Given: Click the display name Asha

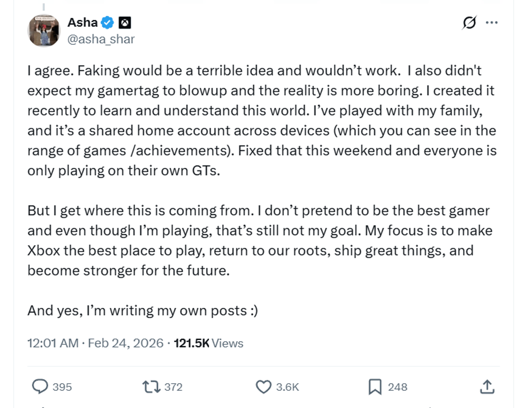Looking at the screenshot, I should [82, 22].
